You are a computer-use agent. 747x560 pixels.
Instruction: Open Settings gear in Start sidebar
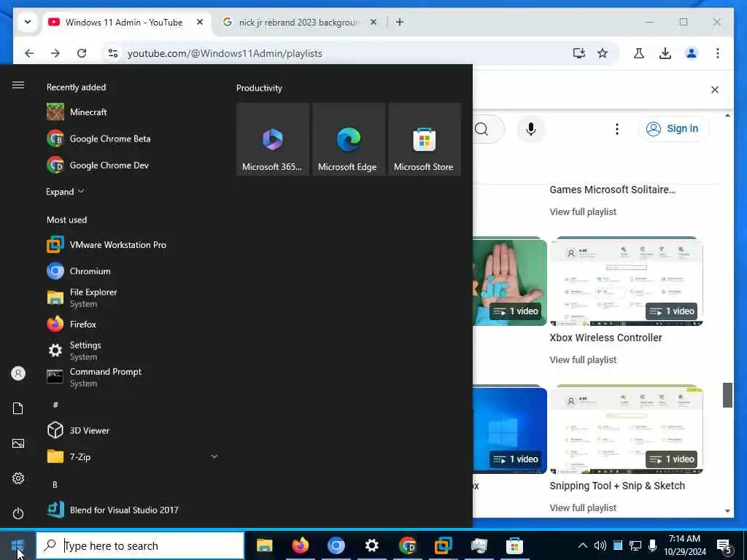point(18,478)
